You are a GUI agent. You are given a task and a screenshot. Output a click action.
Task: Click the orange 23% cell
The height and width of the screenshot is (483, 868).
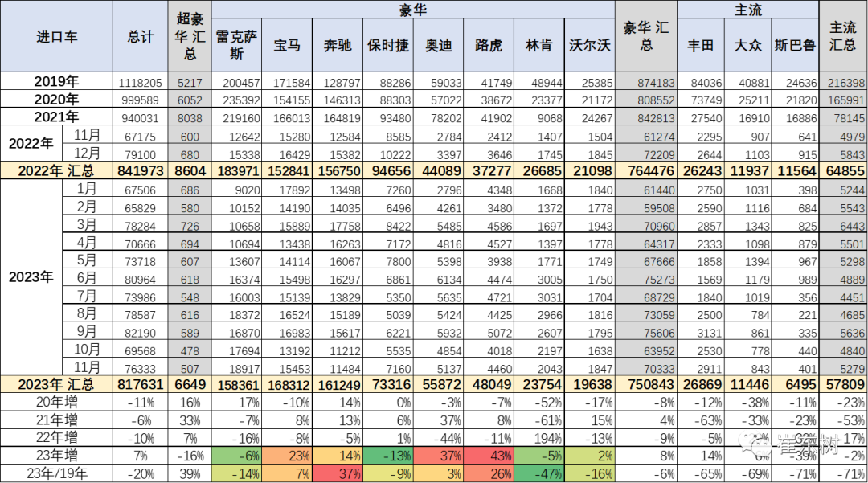pos(287,456)
